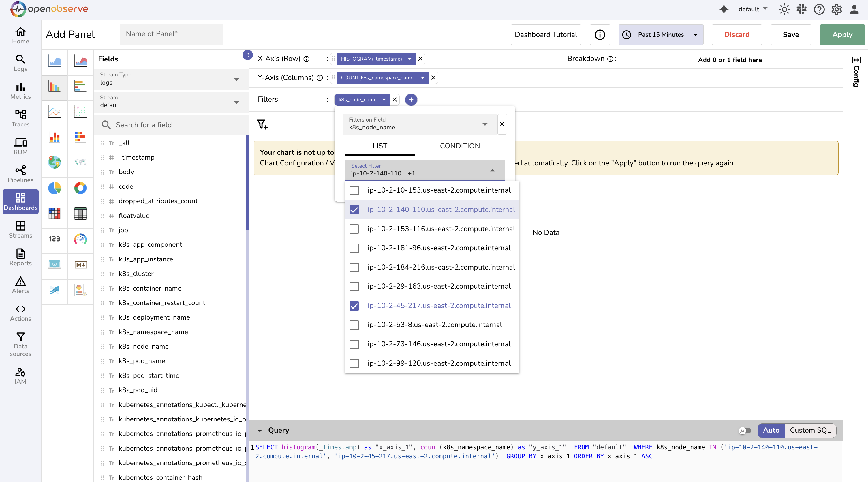Select Custom SQL query mode
Screen dimensions: 868x482
(x=810, y=430)
